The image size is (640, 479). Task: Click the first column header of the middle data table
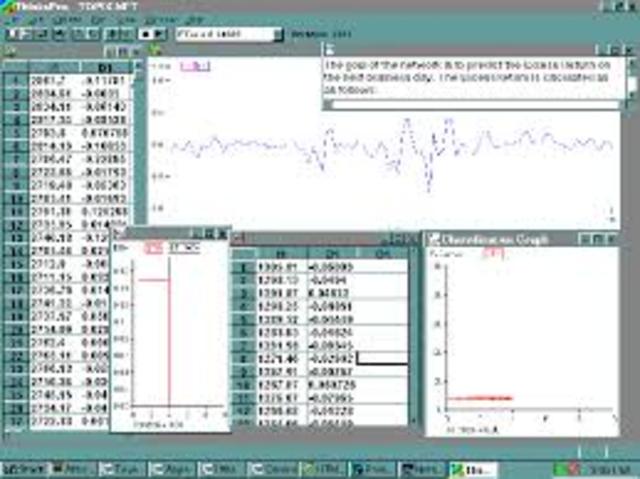click(x=281, y=254)
